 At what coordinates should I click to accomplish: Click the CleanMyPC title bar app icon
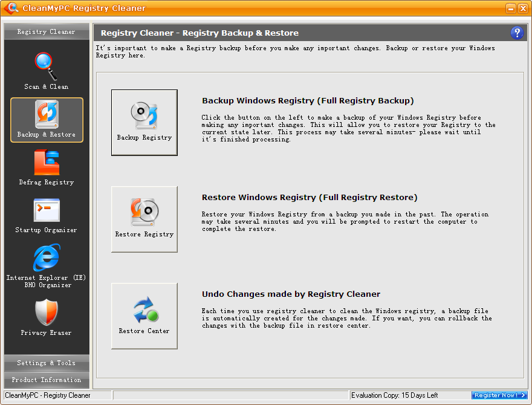coord(10,8)
